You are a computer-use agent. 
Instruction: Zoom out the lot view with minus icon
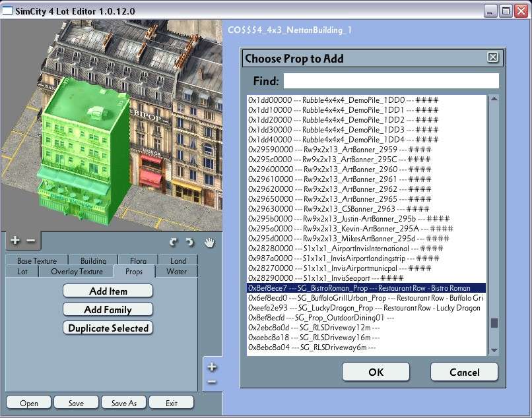point(30,241)
